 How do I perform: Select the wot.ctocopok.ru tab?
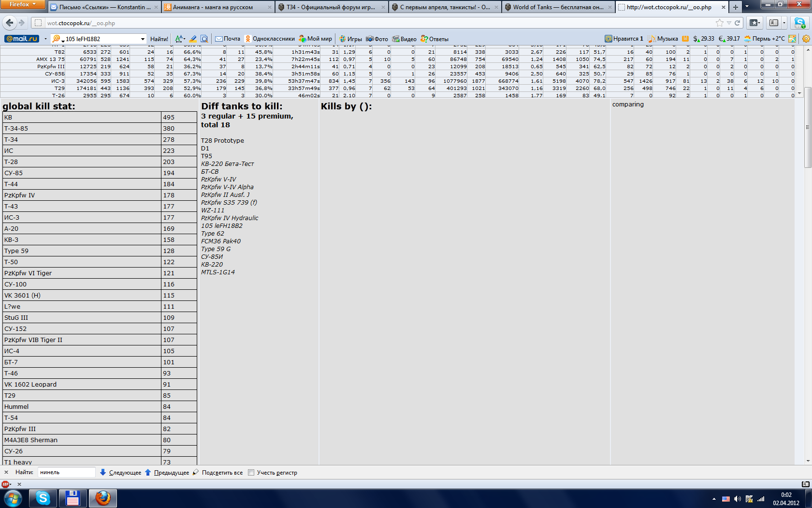pos(672,7)
